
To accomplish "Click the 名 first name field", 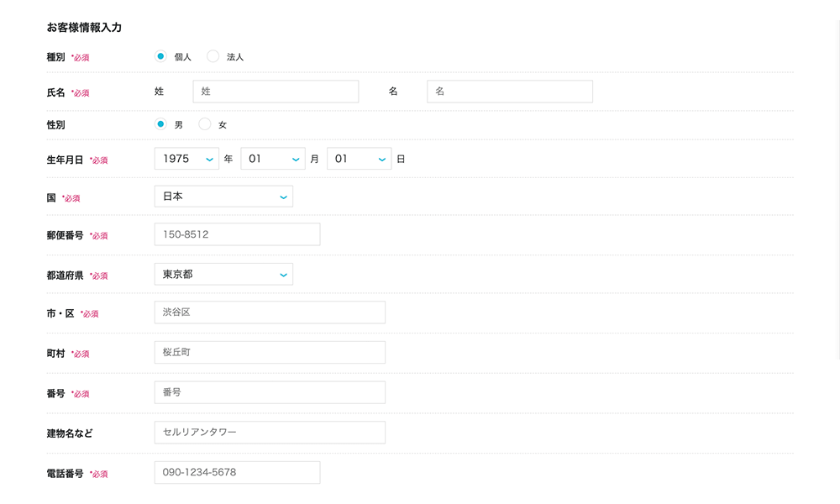I will 509,92.
